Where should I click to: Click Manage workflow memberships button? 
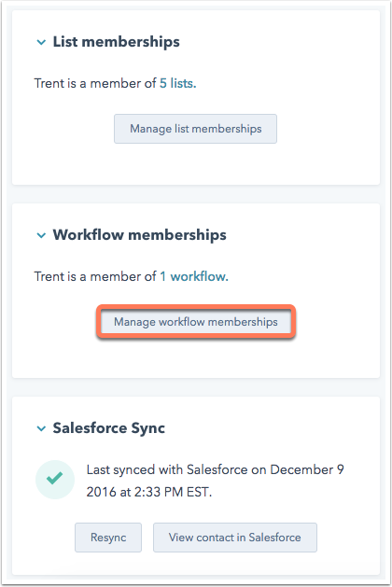tap(196, 322)
